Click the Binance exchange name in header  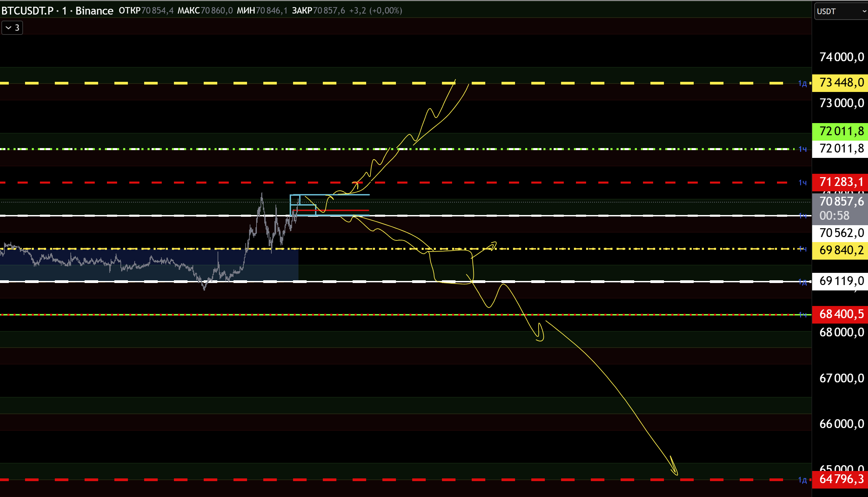pos(94,10)
